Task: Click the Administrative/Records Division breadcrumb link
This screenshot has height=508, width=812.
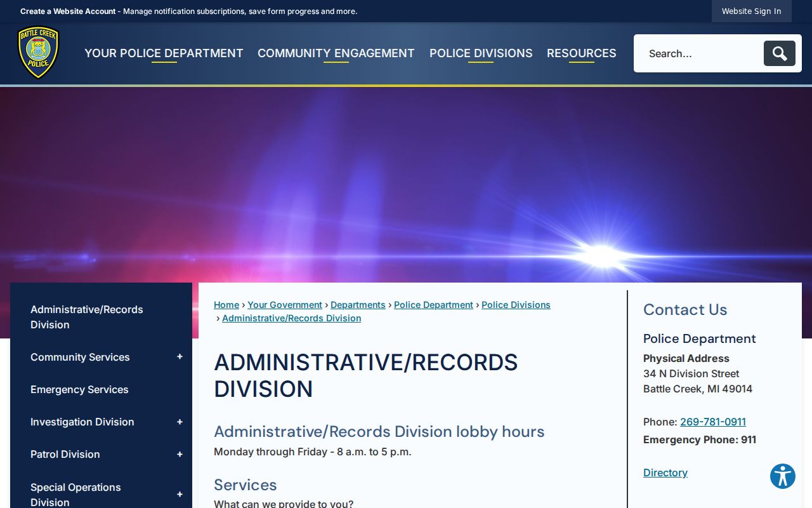Action: pyautogui.click(x=291, y=318)
